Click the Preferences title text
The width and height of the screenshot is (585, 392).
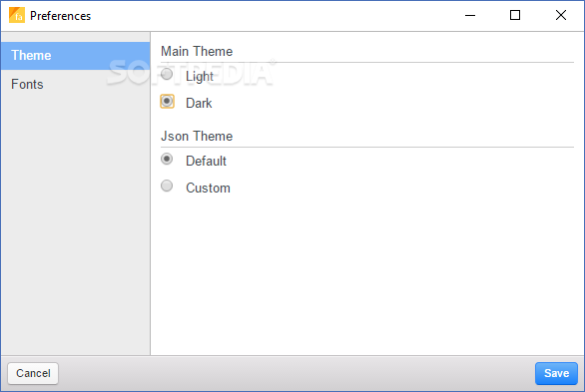pyautogui.click(x=61, y=16)
